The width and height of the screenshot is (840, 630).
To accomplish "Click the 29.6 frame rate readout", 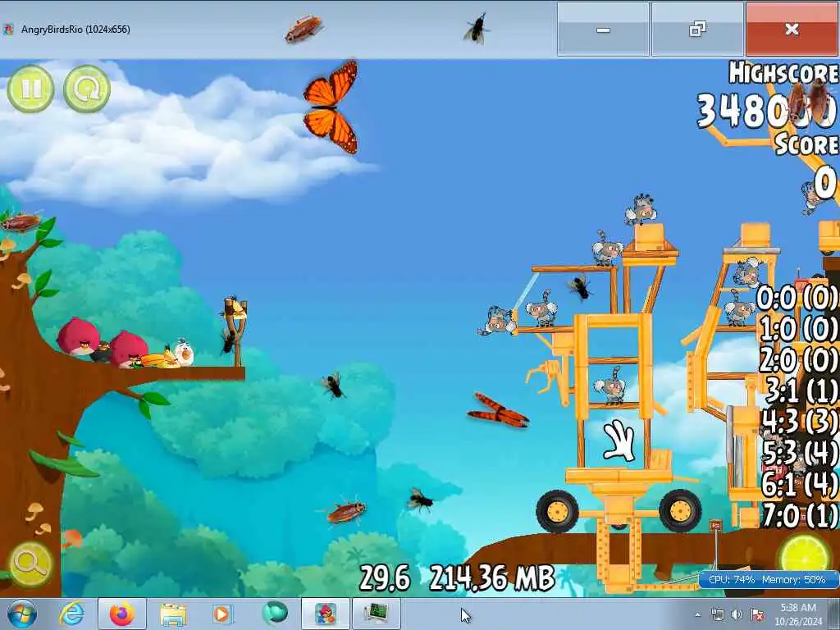I will click(x=386, y=578).
